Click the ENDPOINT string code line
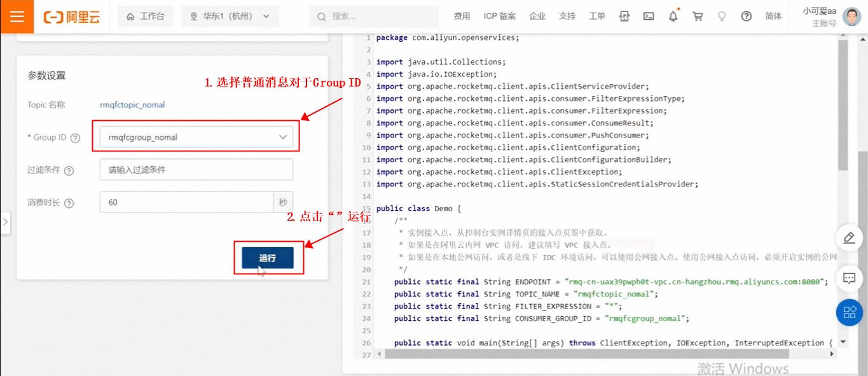Screen dimensions: 868x376 point(611,282)
